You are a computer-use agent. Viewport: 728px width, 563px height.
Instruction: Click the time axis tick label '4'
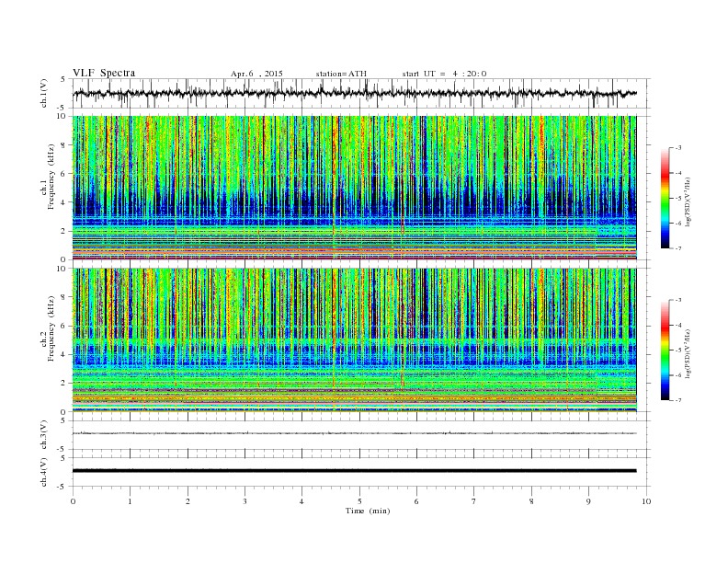tap(301, 501)
